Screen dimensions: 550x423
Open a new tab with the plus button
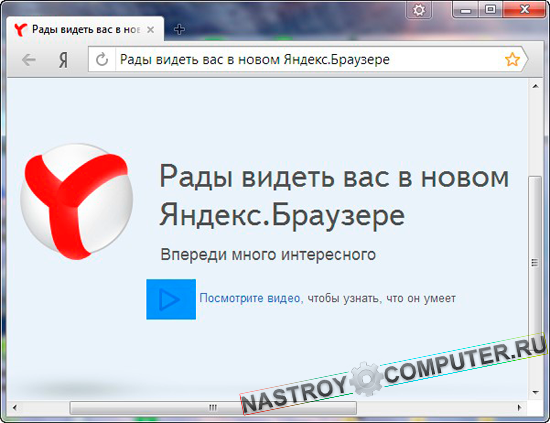[179, 29]
